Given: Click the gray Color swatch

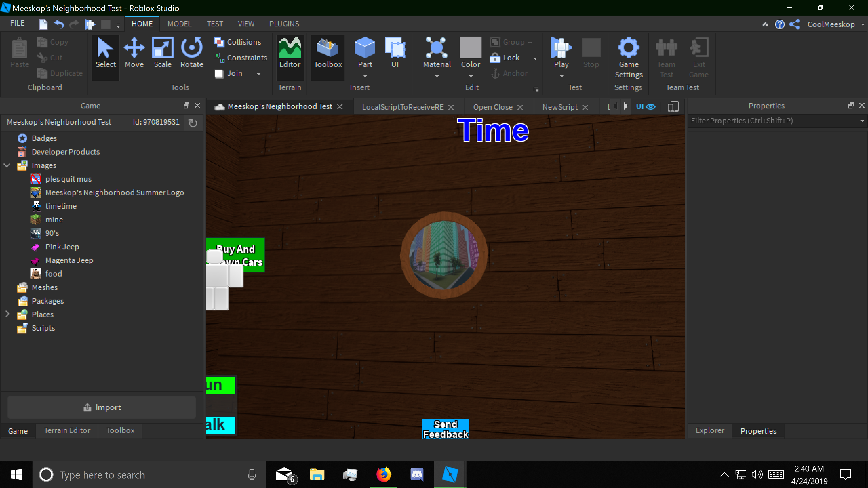Looking at the screenshot, I should (470, 47).
